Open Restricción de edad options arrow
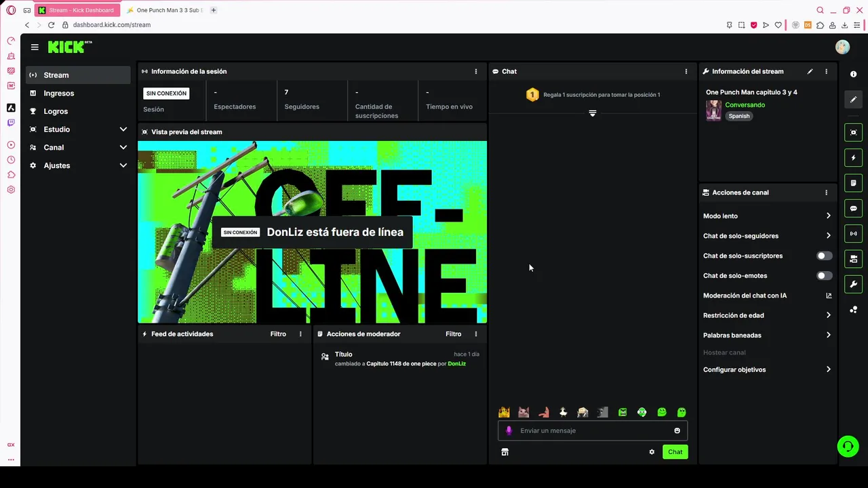The width and height of the screenshot is (868, 488). pyautogui.click(x=828, y=315)
